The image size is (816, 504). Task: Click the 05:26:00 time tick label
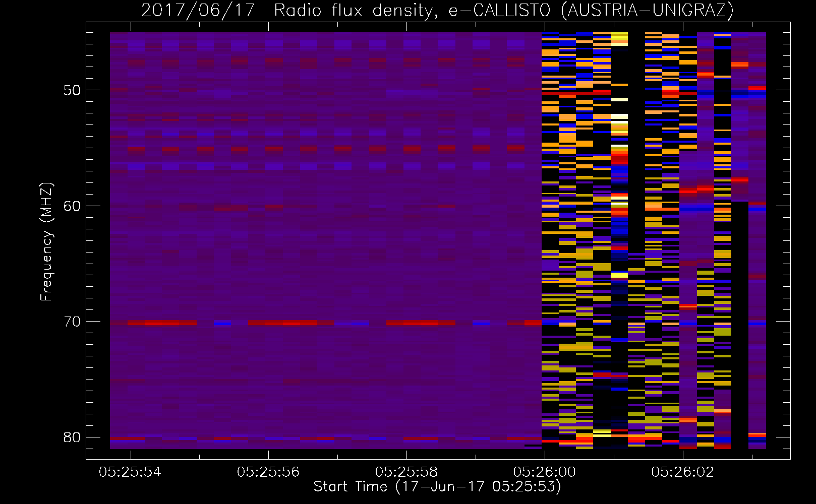[x=545, y=472]
